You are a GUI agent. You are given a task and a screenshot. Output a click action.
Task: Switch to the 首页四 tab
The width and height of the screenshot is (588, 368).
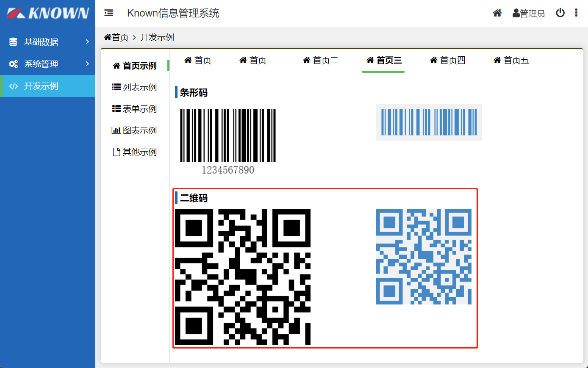[448, 60]
